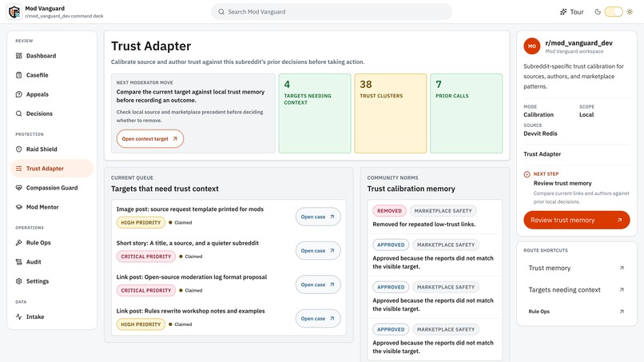Viewport: 644px width, 362px height.
Task: Click the Decisions magnifier icon
Action: click(x=19, y=113)
